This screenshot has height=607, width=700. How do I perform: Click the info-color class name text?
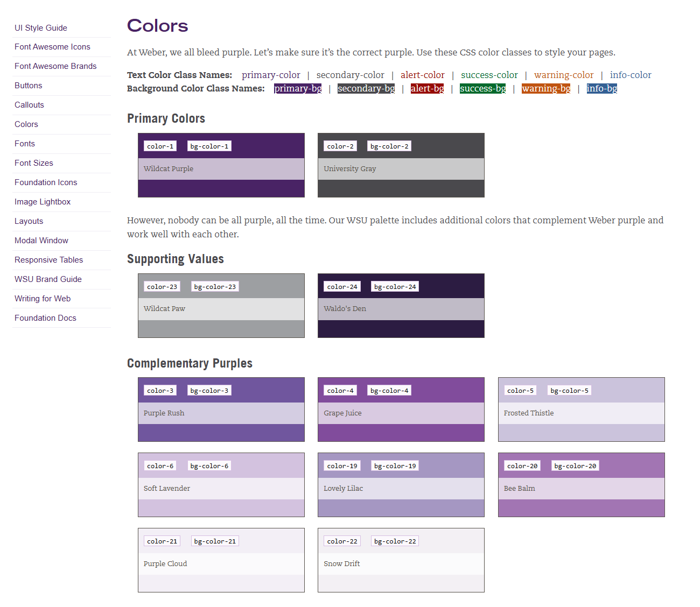pos(631,75)
